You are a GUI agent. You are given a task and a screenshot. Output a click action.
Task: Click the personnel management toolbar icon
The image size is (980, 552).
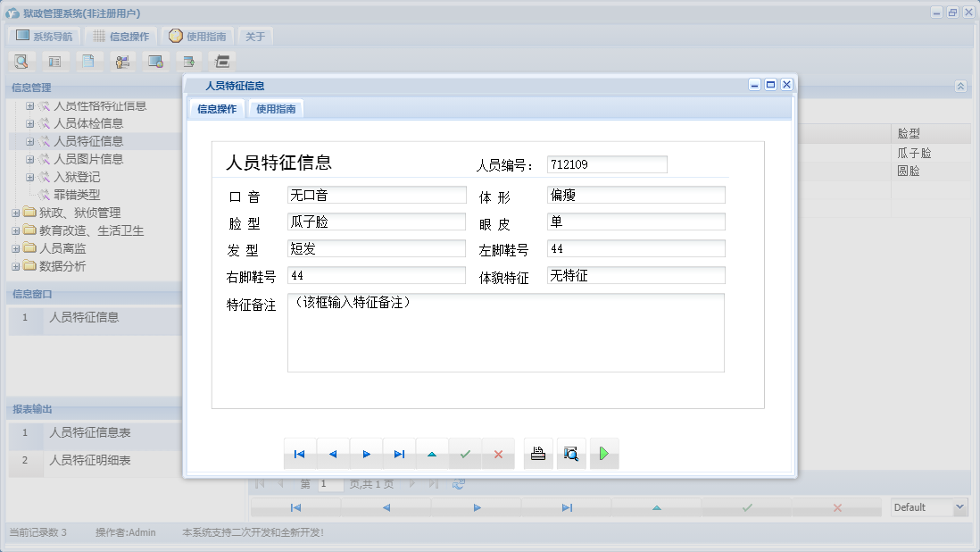pos(122,61)
